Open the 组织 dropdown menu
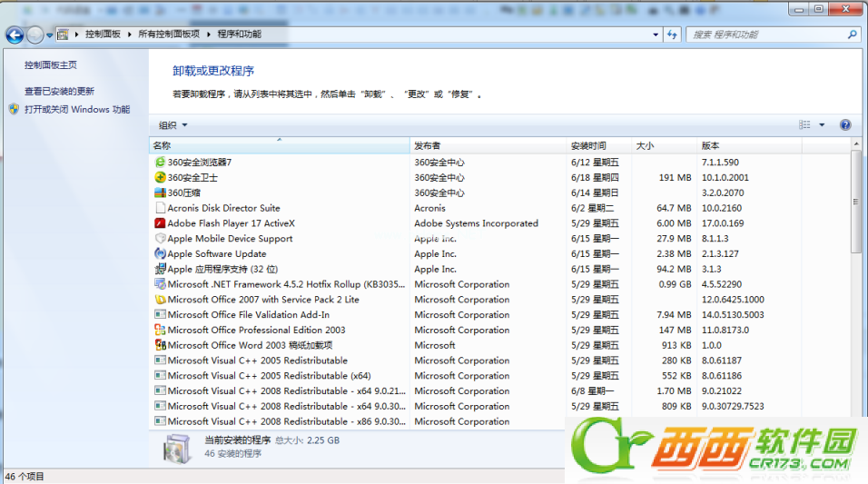 (173, 125)
